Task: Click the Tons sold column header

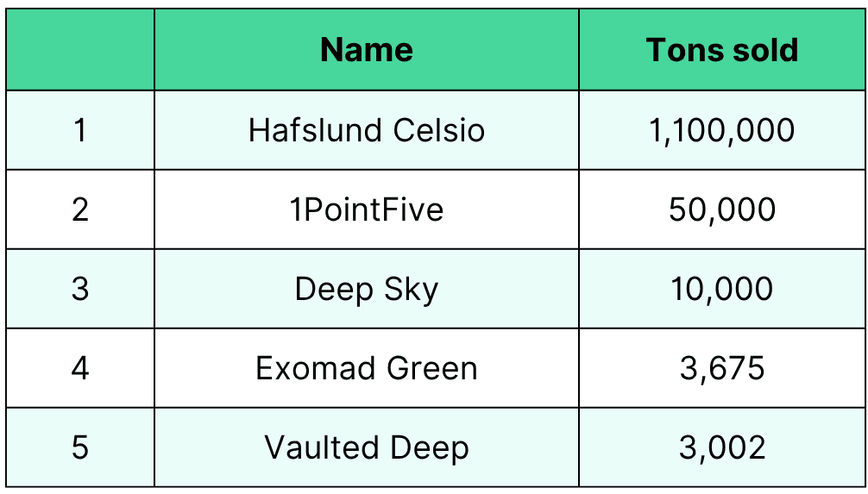Action: [x=722, y=50]
